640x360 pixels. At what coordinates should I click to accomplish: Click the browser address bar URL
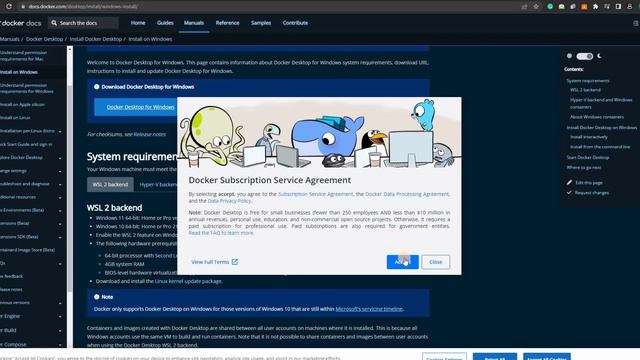tap(83, 7)
